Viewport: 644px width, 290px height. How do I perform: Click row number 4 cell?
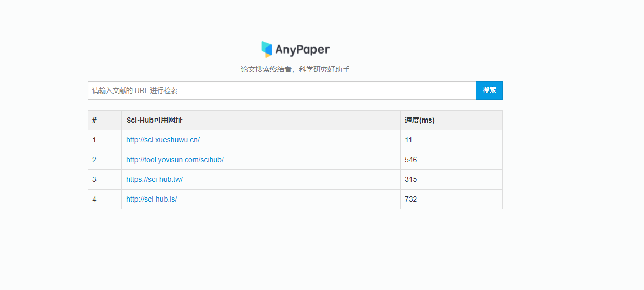point(105,200)
